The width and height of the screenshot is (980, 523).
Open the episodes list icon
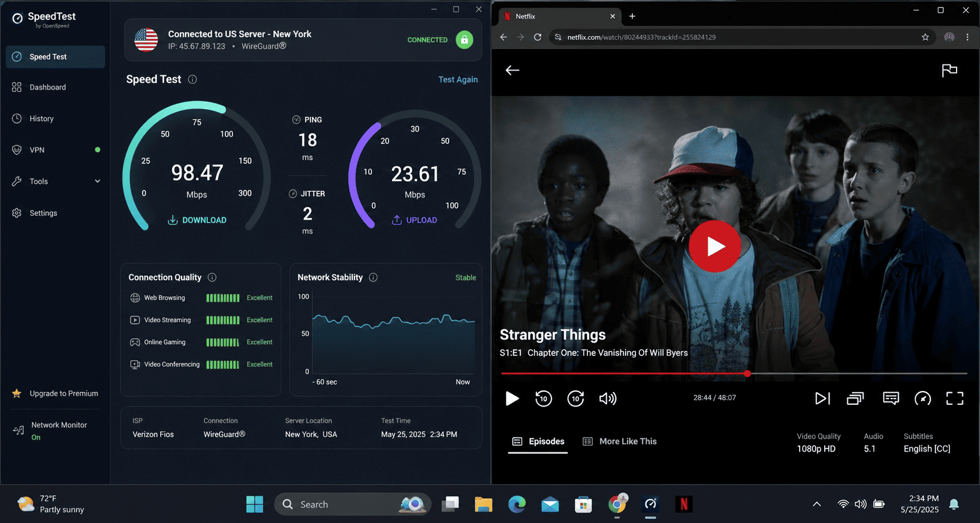click(x=855, y=399)
